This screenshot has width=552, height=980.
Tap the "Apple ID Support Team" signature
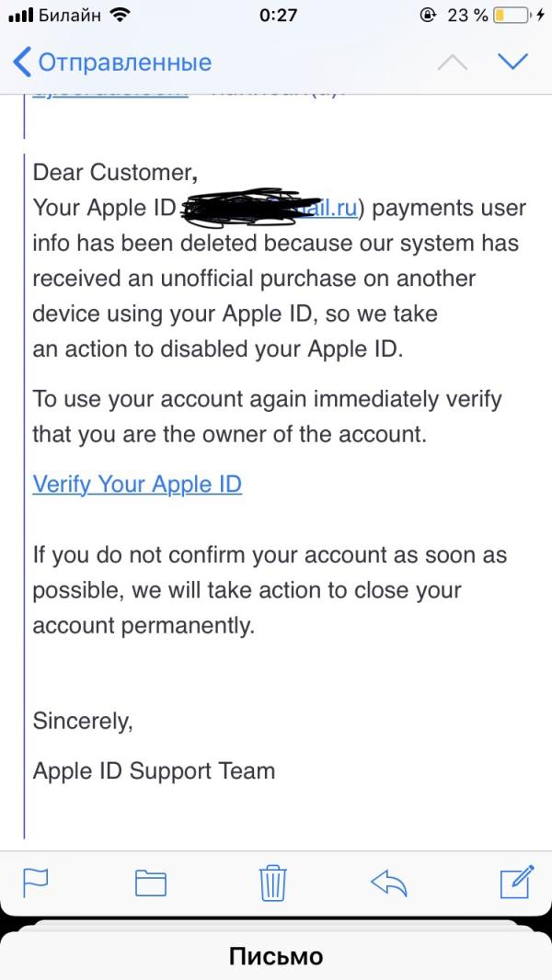tap(154, 769)
